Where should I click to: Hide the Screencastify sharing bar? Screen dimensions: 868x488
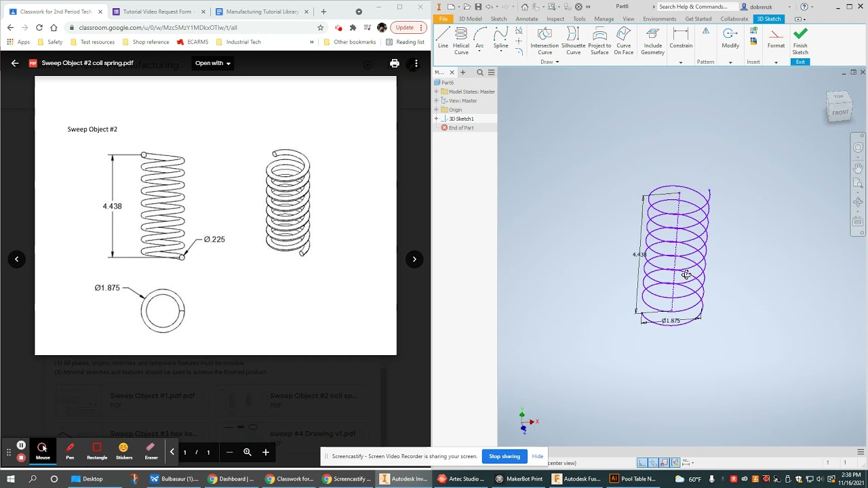(538, 456)
